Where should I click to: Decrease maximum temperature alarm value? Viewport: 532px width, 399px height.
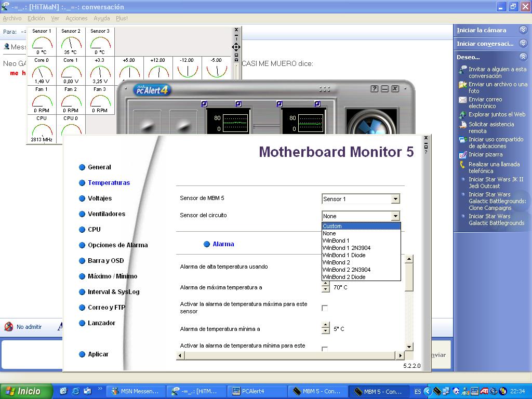point(326,289)
